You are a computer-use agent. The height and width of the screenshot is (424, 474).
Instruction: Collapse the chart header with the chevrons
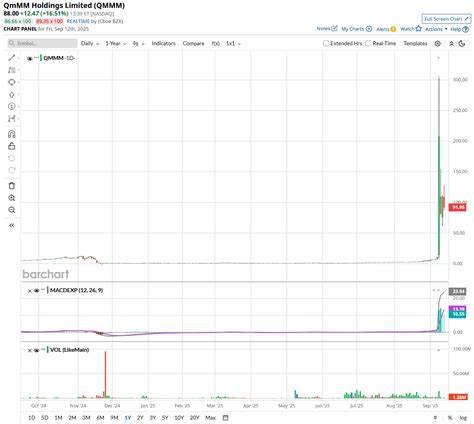pyautogui.click(x=451, y=44)
